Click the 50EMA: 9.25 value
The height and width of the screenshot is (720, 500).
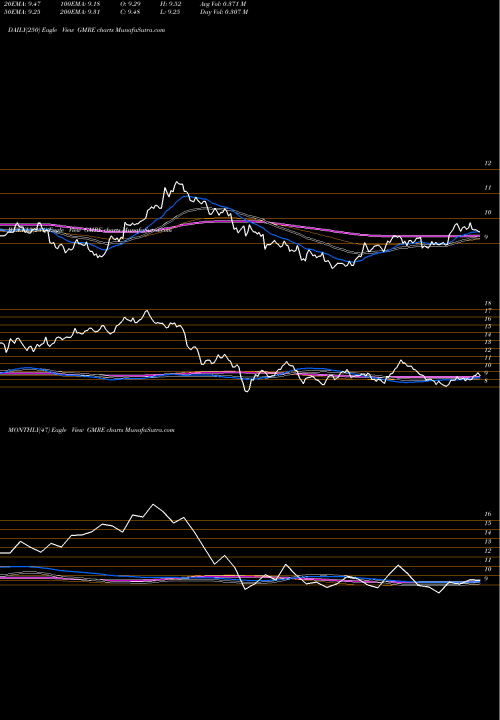tap(22, 12)
